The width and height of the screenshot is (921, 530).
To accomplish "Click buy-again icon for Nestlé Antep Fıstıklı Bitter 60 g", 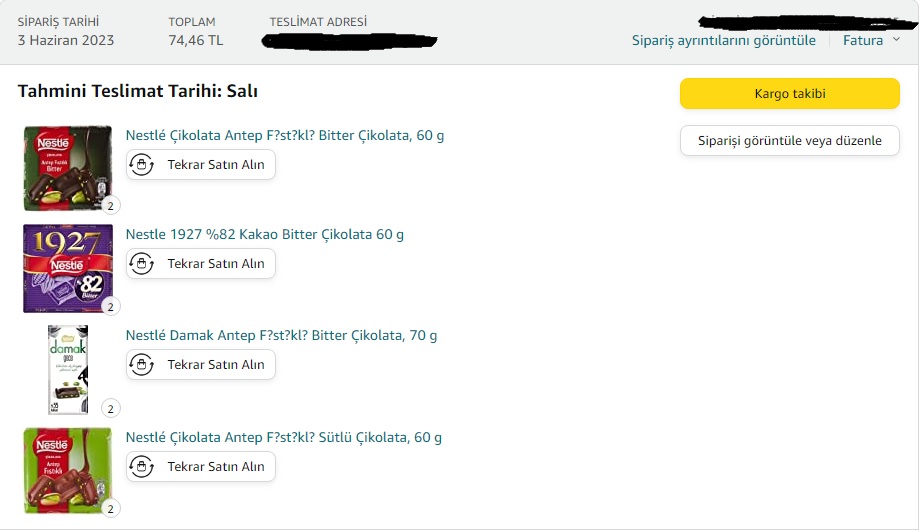I will coord(142,164).
